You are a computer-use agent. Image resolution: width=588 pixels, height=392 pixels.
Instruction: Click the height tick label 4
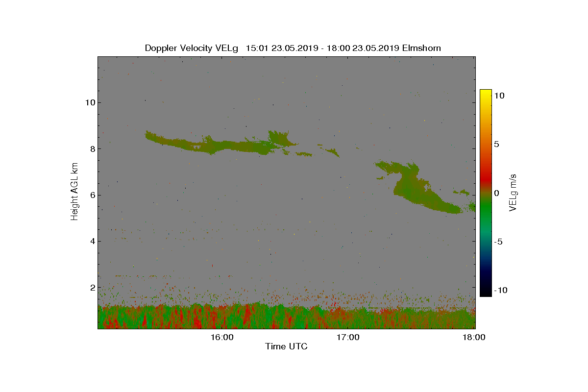tap(92, 241)
